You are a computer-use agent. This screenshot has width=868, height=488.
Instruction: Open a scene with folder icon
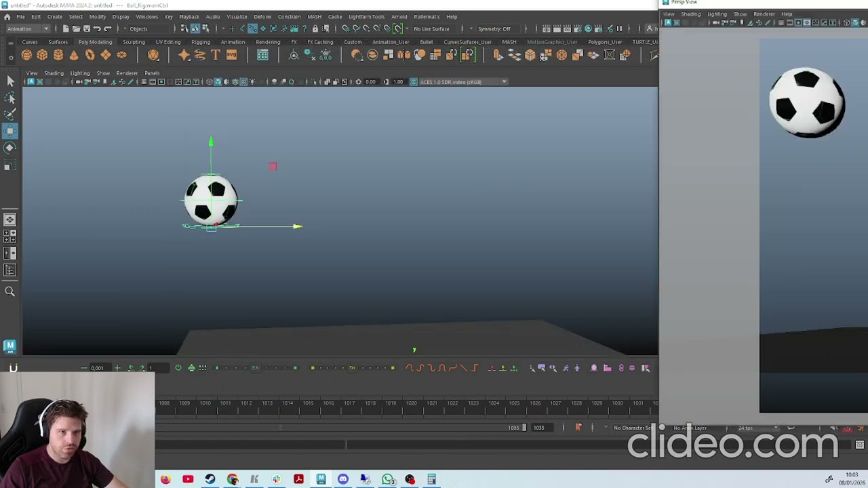pyautogui.click(x=76, y=28)
